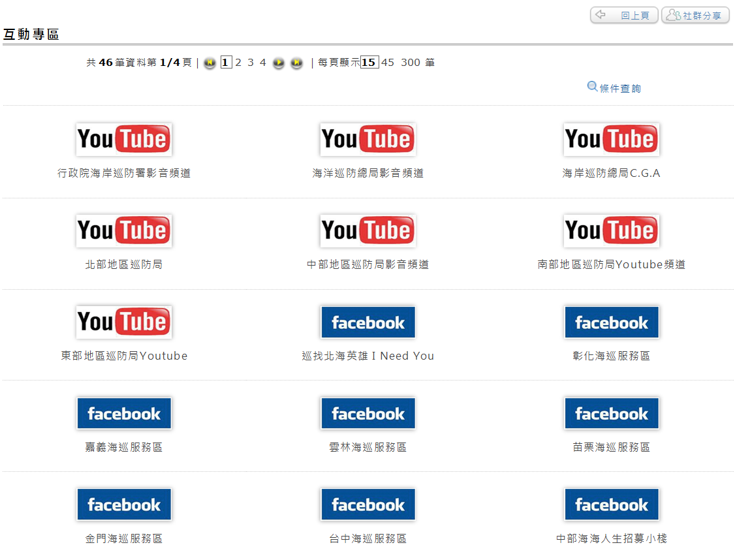Click YouTube logo above 海洋巡防總局影音頻道
The image size is (735, 560).
(368, 140)
